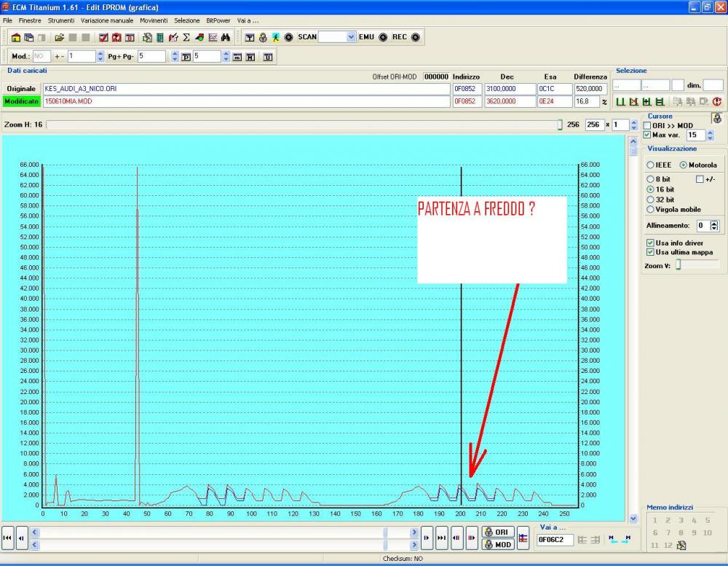This screenshot has width=728, height=566.
Task: Click the binoculars search icon
Action: pos(226,37)
